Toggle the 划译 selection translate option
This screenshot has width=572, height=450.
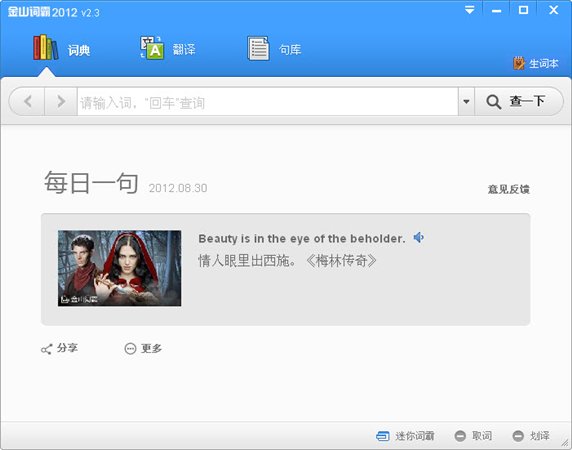coord(531,436)
